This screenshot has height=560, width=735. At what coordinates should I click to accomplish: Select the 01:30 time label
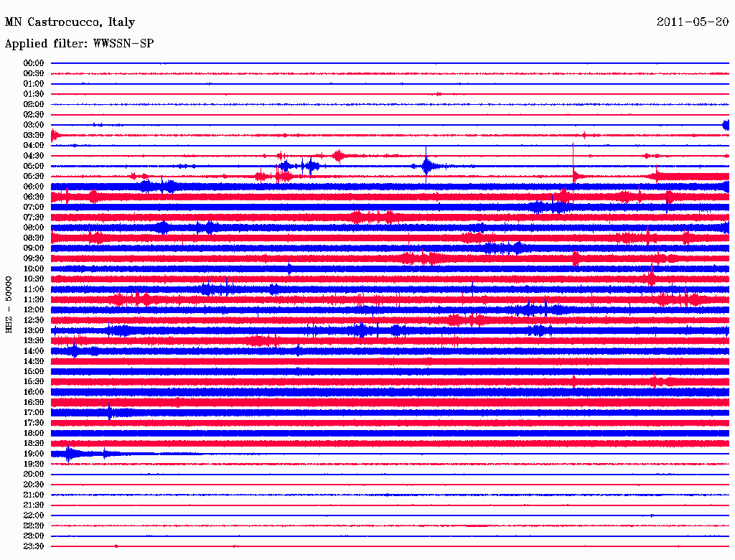click(33, 94)
